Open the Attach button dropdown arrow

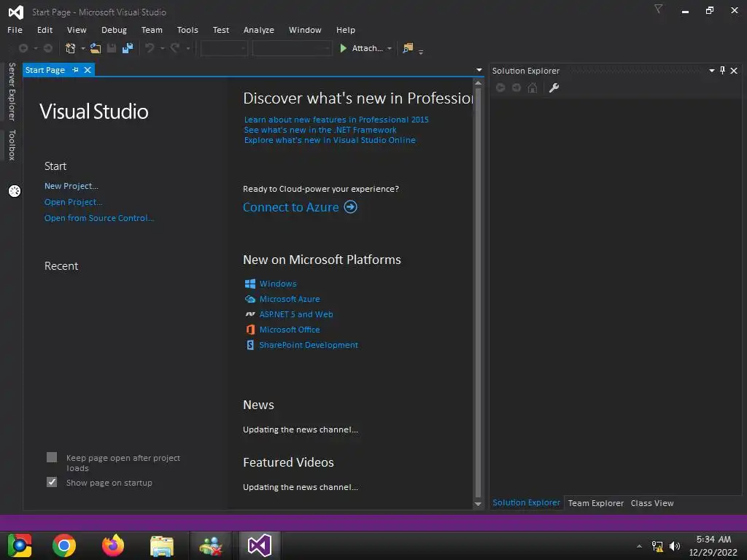click(390, 49)
